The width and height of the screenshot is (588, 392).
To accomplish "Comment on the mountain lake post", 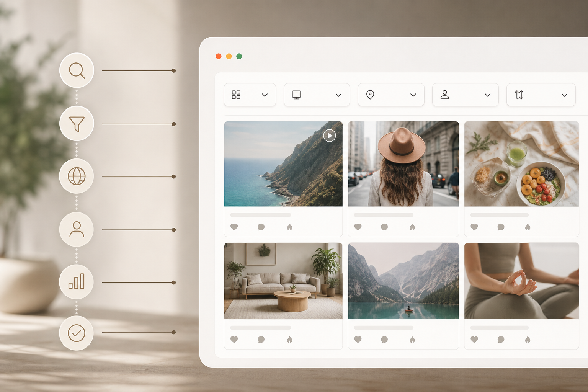I will pyautogui.click(x=384, y=340).
